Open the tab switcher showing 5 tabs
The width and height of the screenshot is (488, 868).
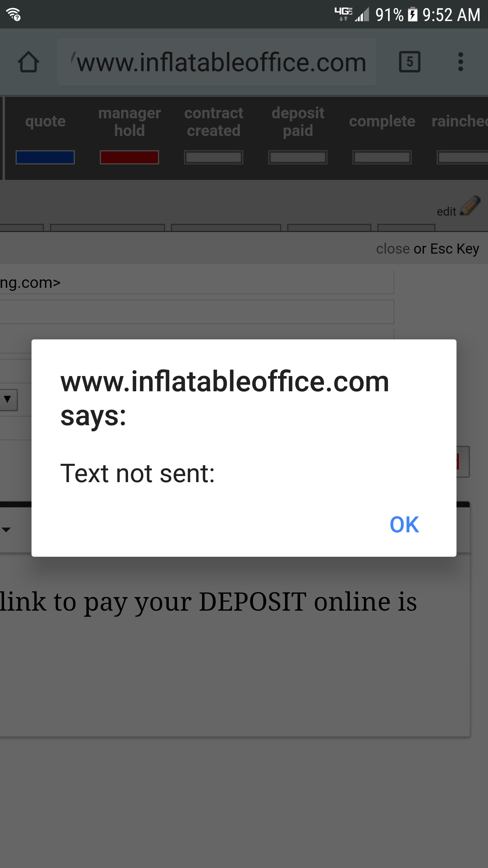pos(410,62)
